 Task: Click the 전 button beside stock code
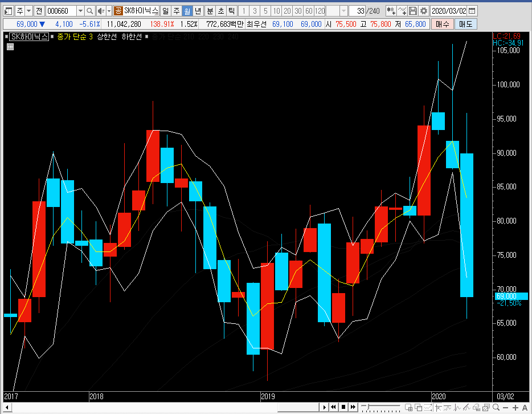[39, 11]
